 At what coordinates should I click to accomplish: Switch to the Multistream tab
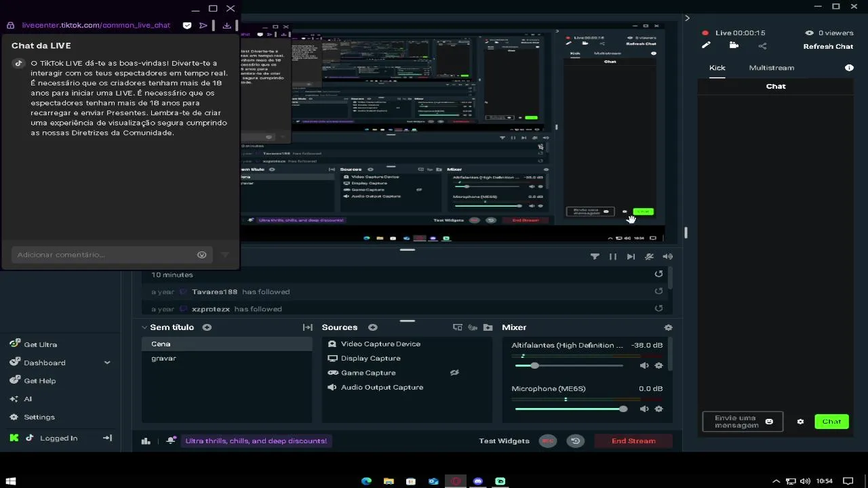tap(771, 68)
